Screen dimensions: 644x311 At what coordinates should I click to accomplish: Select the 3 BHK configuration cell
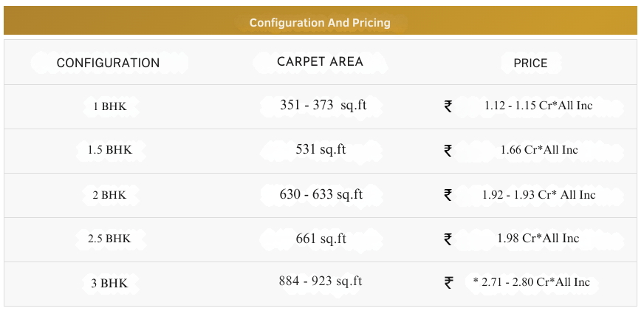click(109, 283)
